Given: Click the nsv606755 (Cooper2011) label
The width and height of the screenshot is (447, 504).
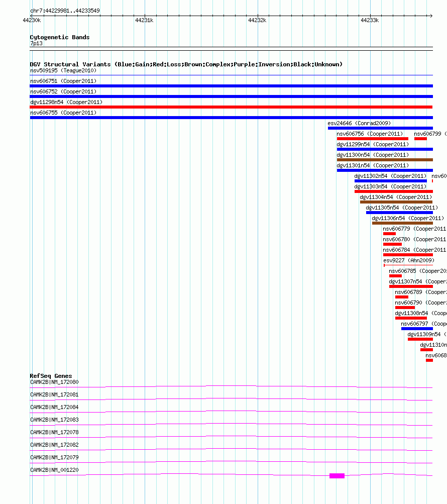Looking at the screenshot, I should tap(63, 113).
